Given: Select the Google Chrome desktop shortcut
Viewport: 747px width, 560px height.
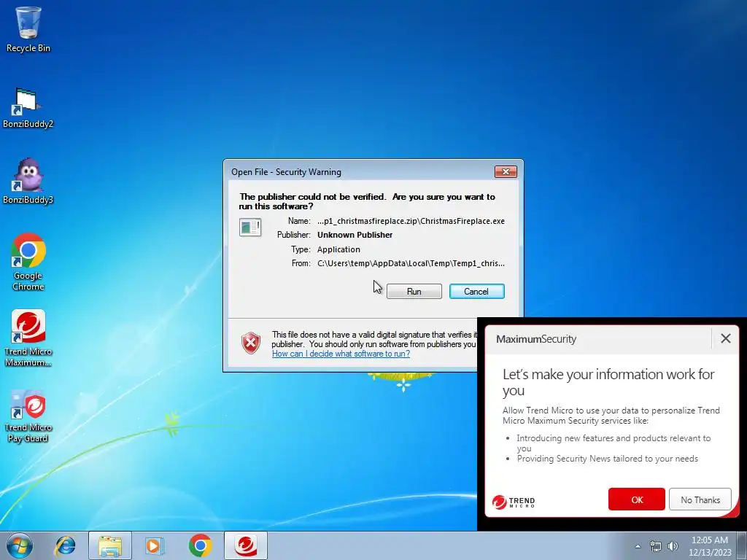Looking at the screenshot, I should [28, 262].
